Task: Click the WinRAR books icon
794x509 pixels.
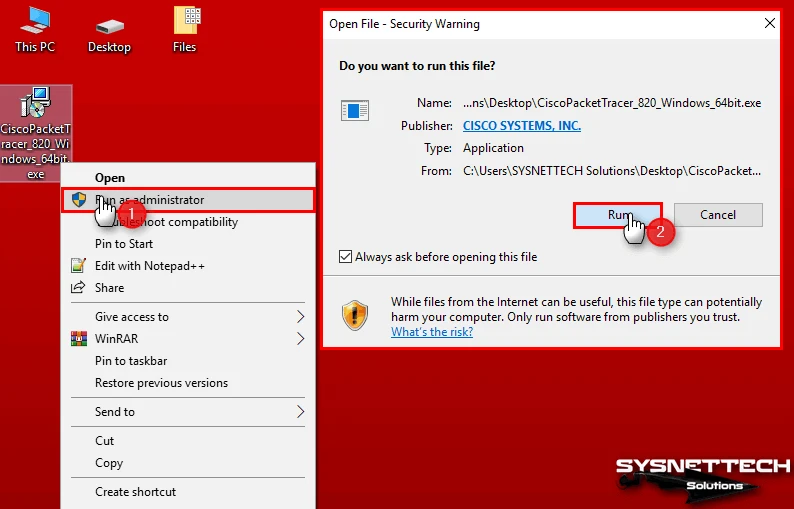Action: (x=78, y=339)
